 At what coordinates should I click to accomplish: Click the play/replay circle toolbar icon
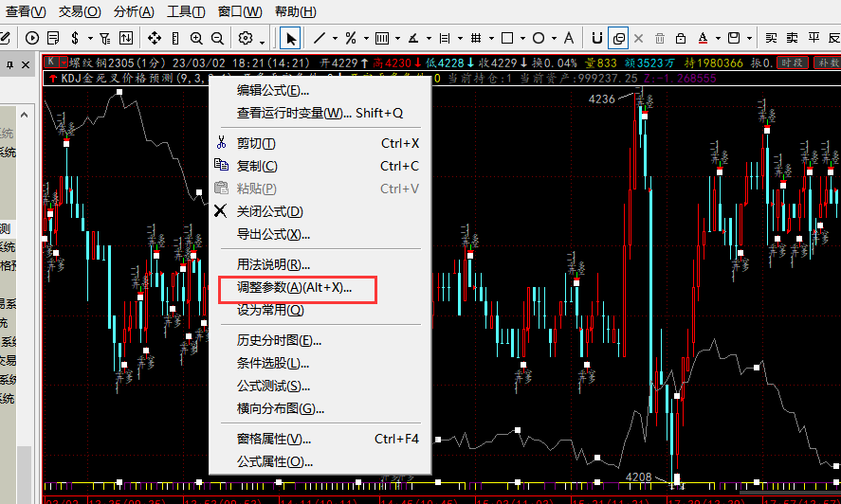tap(32, 38)
